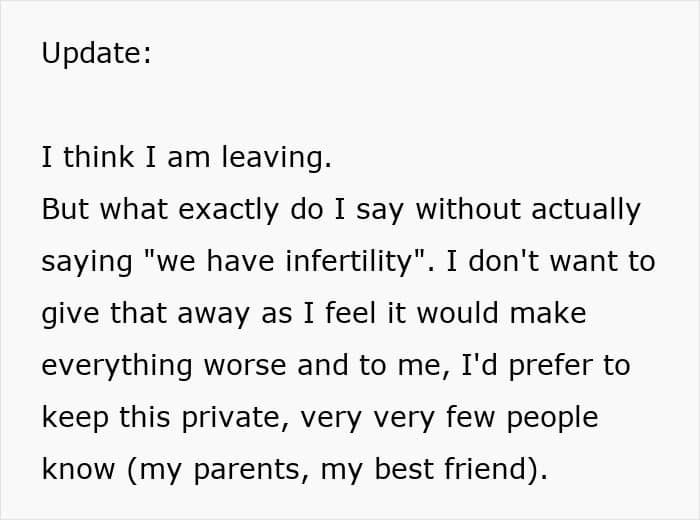The height and width of the screenshot is (520, 700).
Task: Click the word "away"
Action: pyautogui.click(x=218, y=314)
